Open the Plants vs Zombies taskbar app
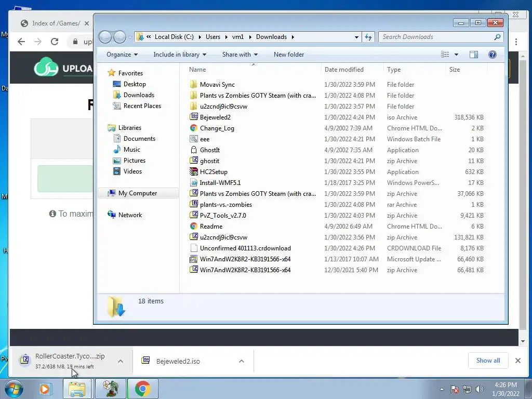 tap(111, 389)
